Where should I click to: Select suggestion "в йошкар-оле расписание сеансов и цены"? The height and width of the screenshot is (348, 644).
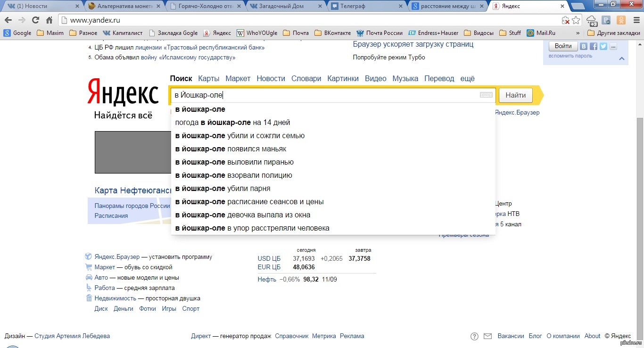click(333, 202)
